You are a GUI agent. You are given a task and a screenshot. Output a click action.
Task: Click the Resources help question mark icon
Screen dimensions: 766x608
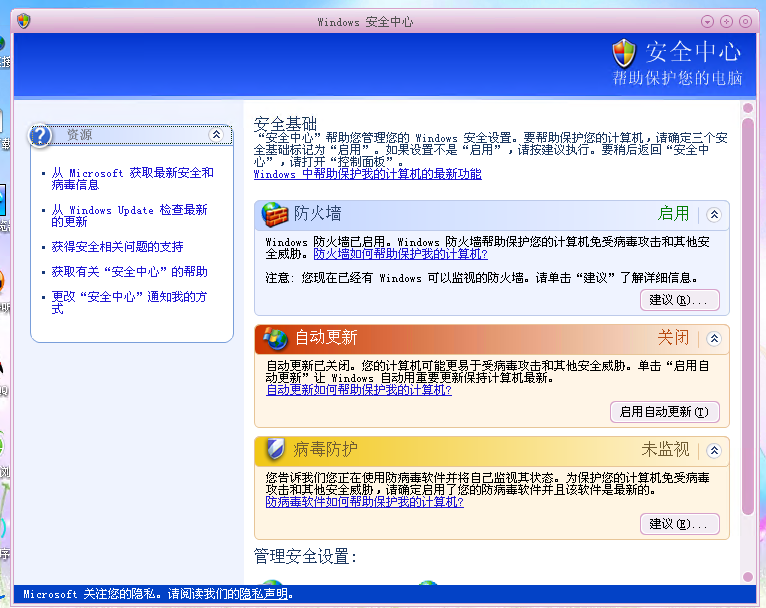[x=40, y=135]
